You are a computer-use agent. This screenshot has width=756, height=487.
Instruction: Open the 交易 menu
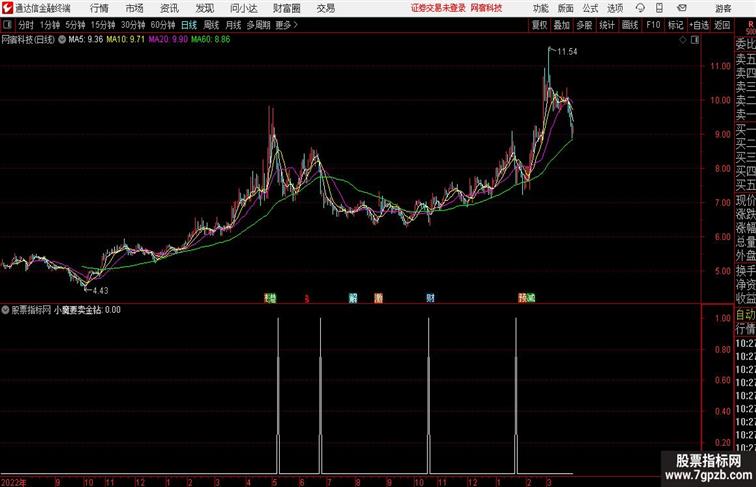pos(325,8)
